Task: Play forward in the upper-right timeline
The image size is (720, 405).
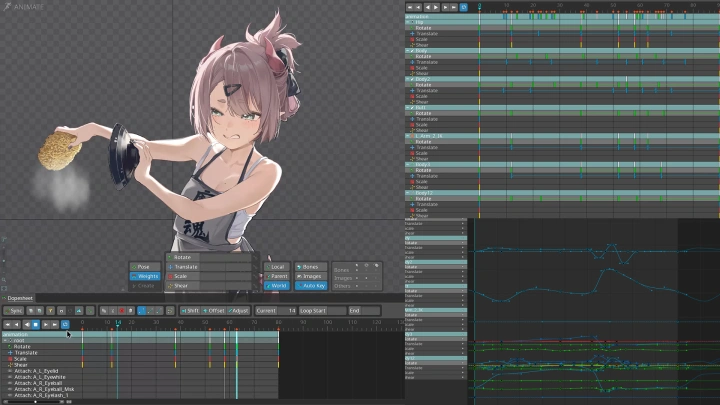Action: point(436,7)
